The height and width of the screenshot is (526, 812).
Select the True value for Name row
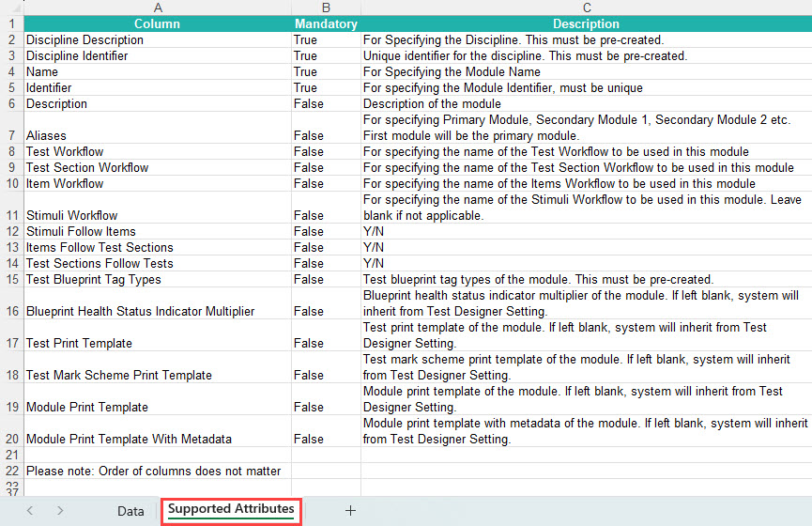pyautogui.click(x=305, y=71)
